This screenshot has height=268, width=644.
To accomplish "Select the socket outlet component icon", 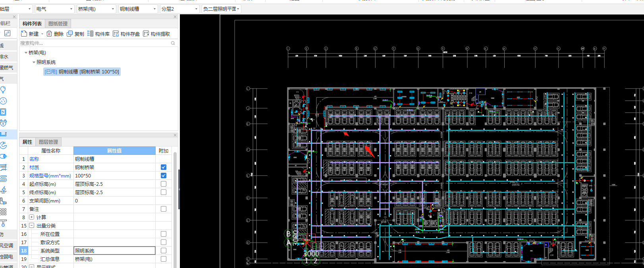I will (x=3, y=101).
